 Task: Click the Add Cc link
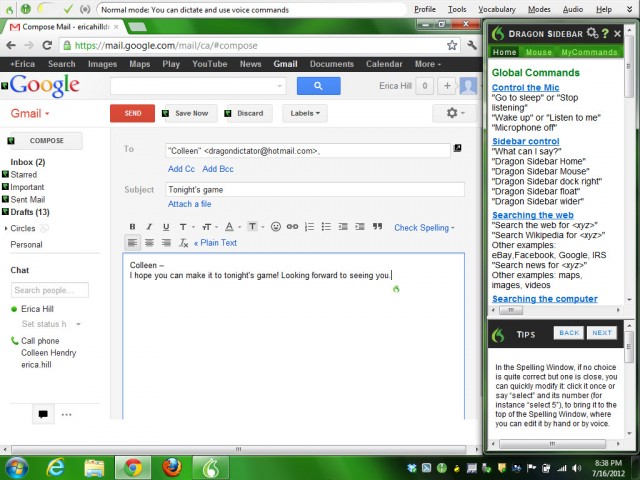pos(181,169)
